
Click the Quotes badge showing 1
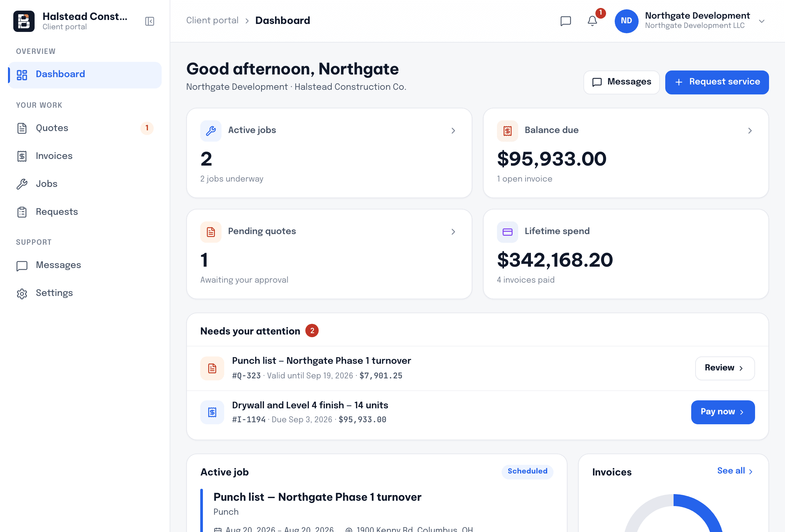coord(147,128)
